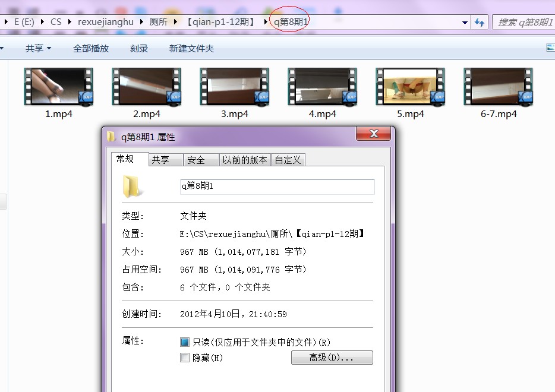Click the 6-7.mp4 video file icon

tap(499, 87)
